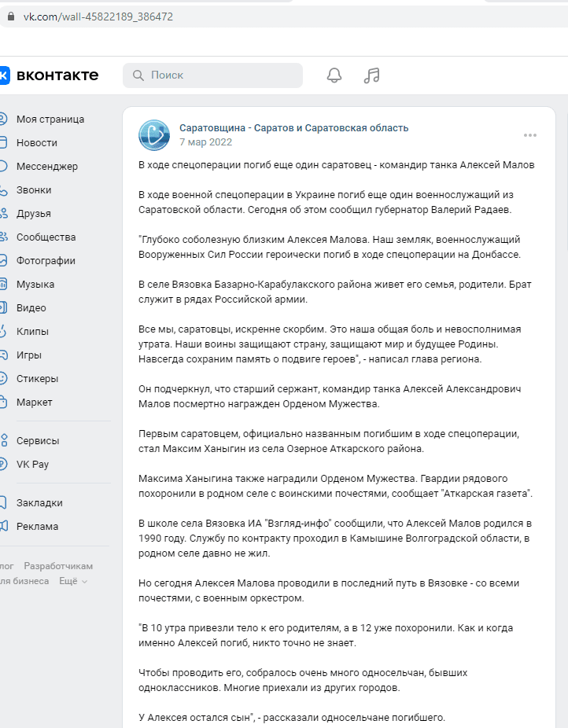Click the Саратовщина community avatar
568x728 pixels.
coord(154,135)
